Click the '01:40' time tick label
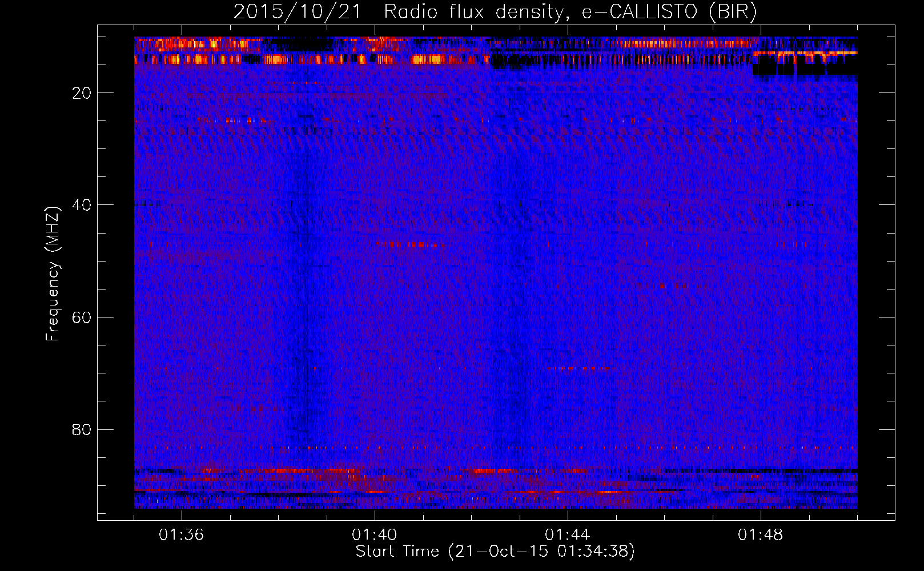924x571 pixels. click(374, 535)
